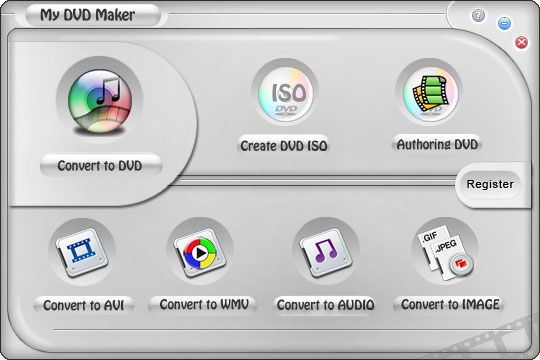Click the Convert to DVD disc icon
The width and height of the screenshot is (540, 360).
coord(100,100)
